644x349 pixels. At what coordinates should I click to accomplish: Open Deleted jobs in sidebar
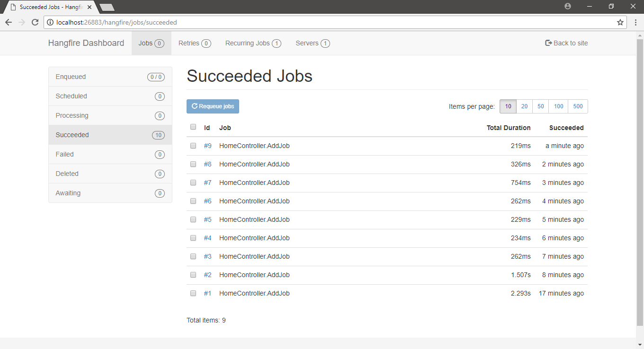point(110,174)
